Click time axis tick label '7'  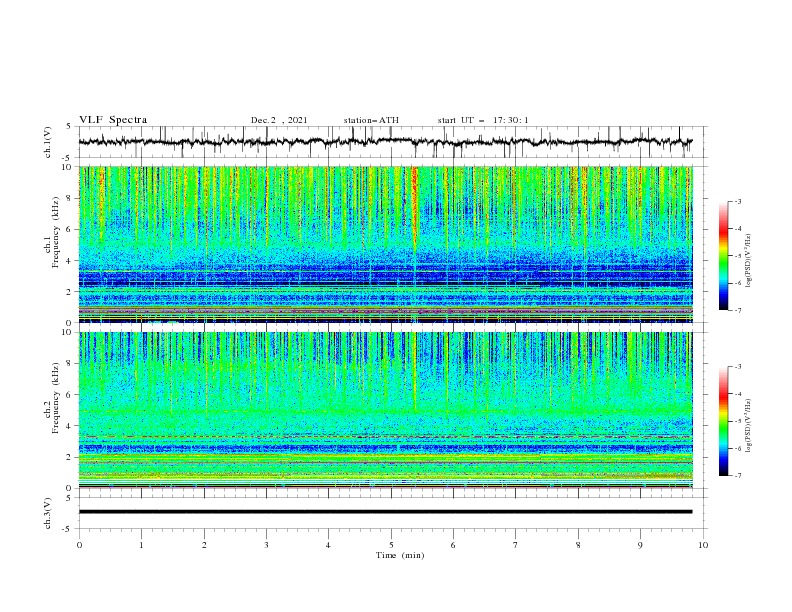click(516, 545)
